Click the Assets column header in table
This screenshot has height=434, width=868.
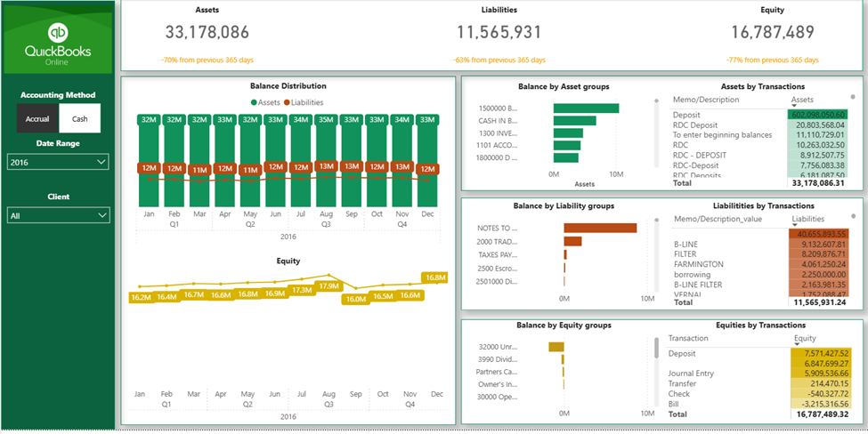(x=802, y=100)
